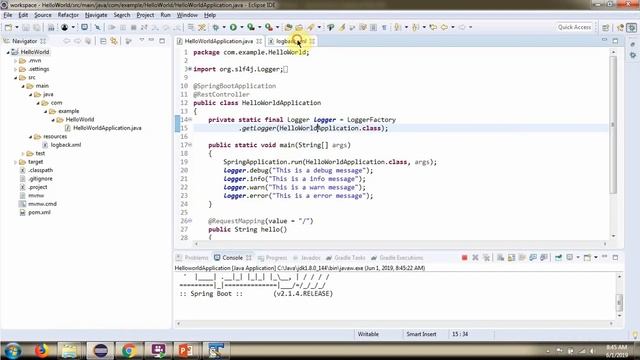The height and width of the screenshot is (360, 640).
Task: Click the green Run button in toolbar
Action: [x=233, y=27]
